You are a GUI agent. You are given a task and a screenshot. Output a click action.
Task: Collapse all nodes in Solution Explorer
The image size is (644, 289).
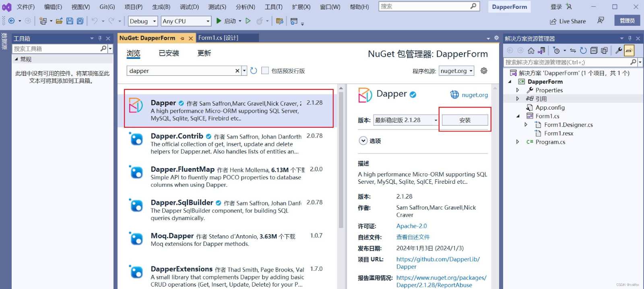tap(594, 50)
